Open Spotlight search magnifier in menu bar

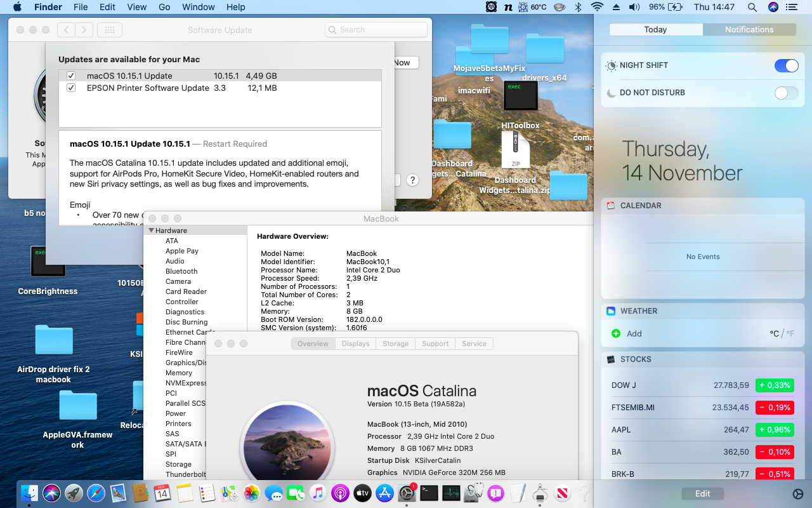[752, 7]
